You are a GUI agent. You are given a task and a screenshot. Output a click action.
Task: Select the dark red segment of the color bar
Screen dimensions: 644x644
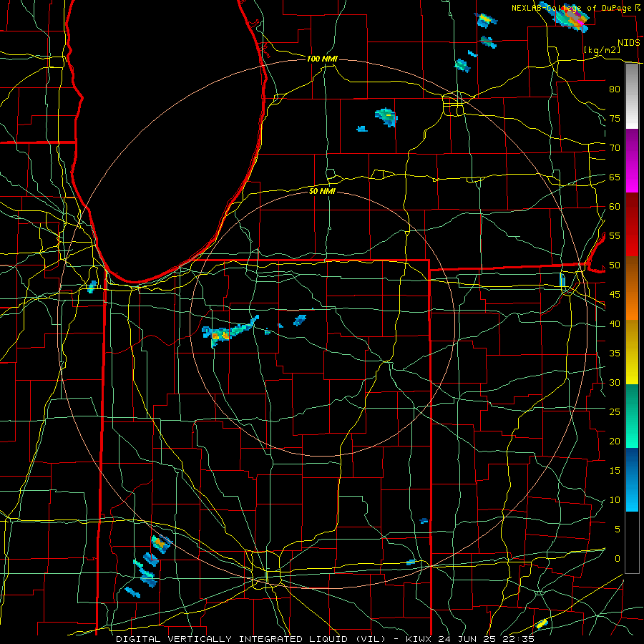[x=632, y=224]
